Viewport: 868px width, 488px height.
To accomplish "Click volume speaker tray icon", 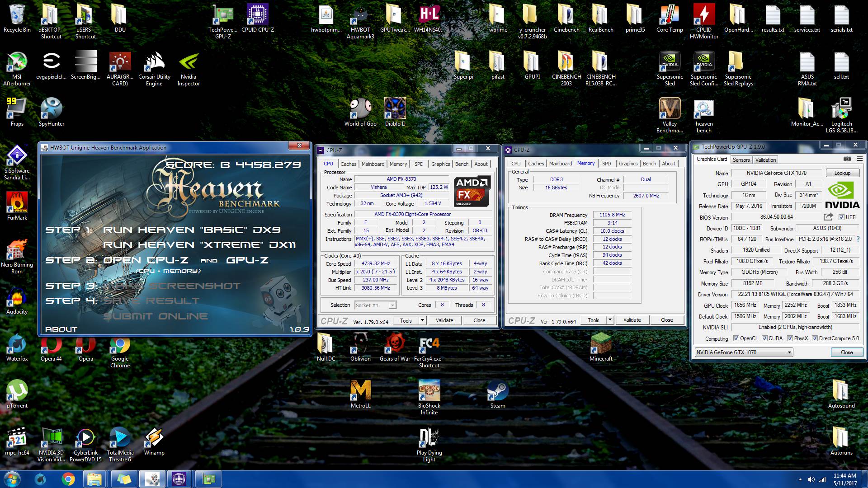I will coord(811,479).
